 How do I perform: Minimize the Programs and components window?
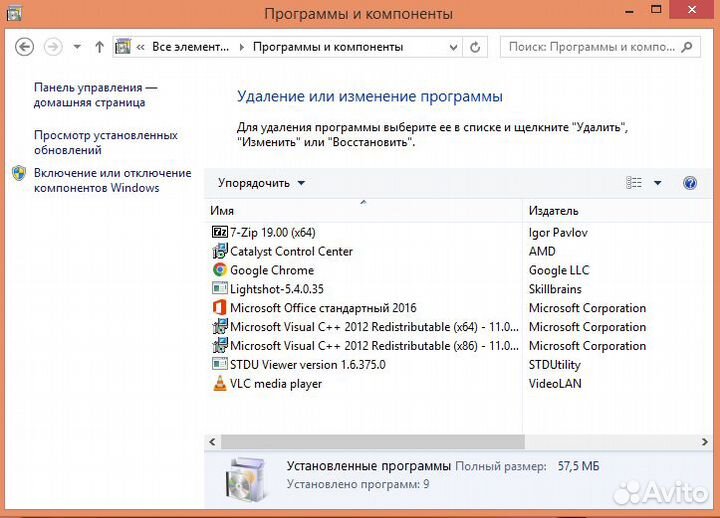point(630,11)
